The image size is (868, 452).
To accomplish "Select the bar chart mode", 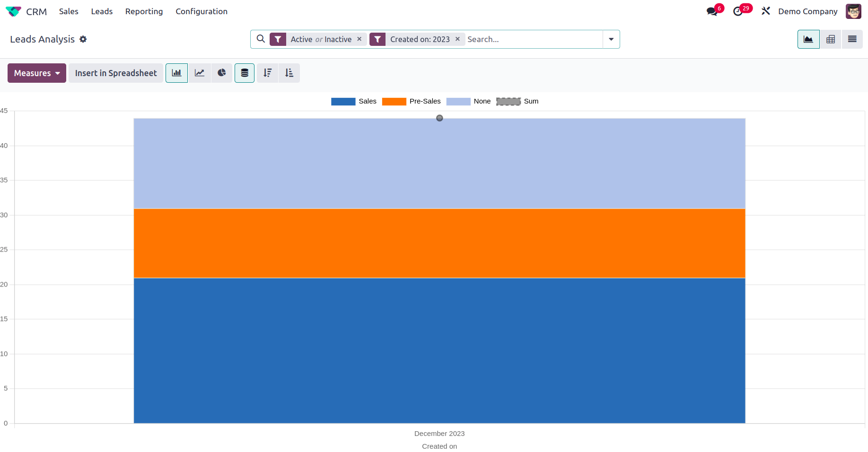I will 176,73.
